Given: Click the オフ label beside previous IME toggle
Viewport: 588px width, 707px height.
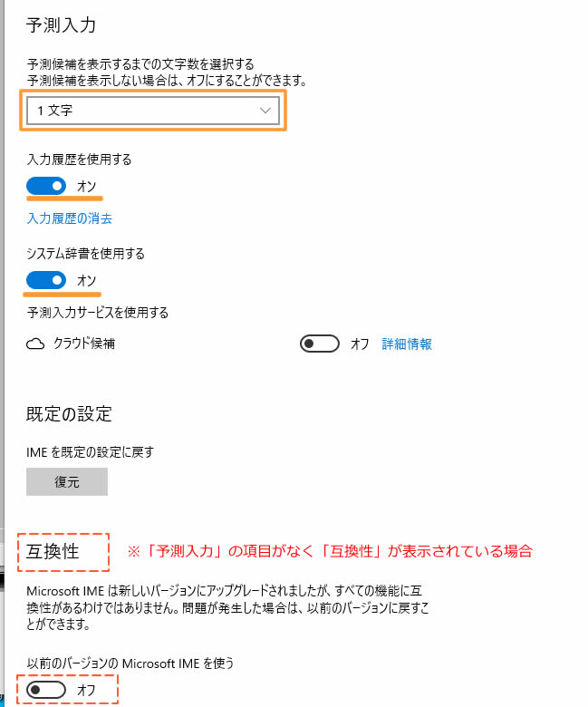Looking at the screenshot, I should click(x=86, y=690).
